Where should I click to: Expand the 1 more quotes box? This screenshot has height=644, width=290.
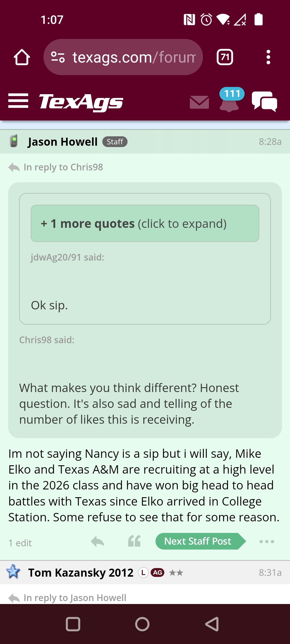[145, 224]
